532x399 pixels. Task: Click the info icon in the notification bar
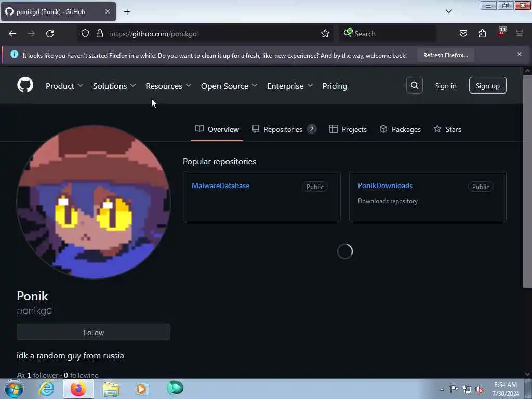coord(14,54)
